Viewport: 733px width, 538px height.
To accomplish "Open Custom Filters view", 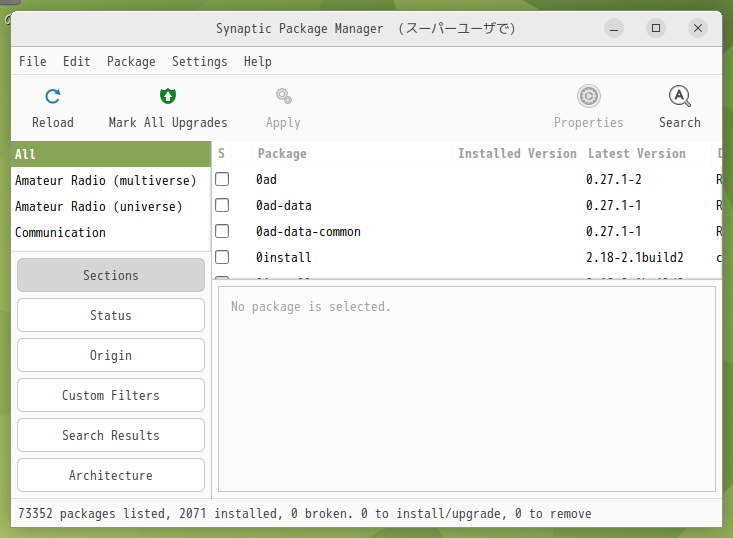I will pos(111,395).
